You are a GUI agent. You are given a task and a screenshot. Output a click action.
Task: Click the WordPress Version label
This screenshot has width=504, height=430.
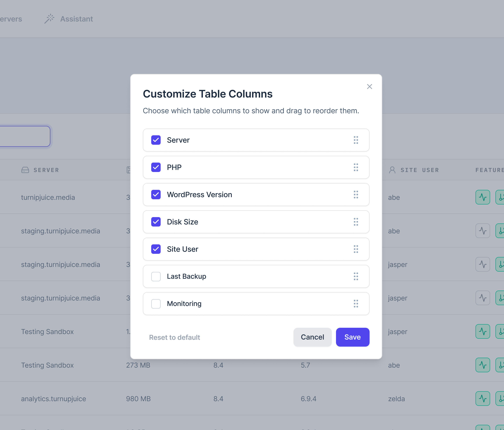tap(199, 194)
